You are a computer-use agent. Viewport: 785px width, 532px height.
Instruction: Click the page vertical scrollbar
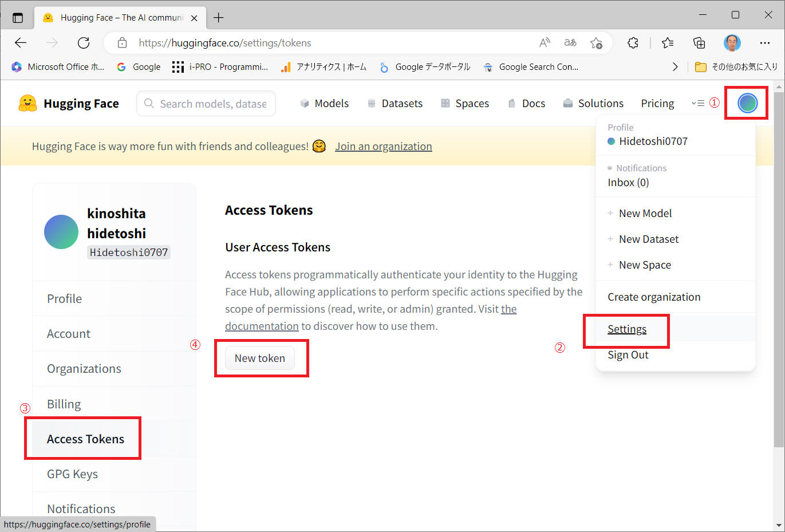pyautogui.click(x=779, y=269)
